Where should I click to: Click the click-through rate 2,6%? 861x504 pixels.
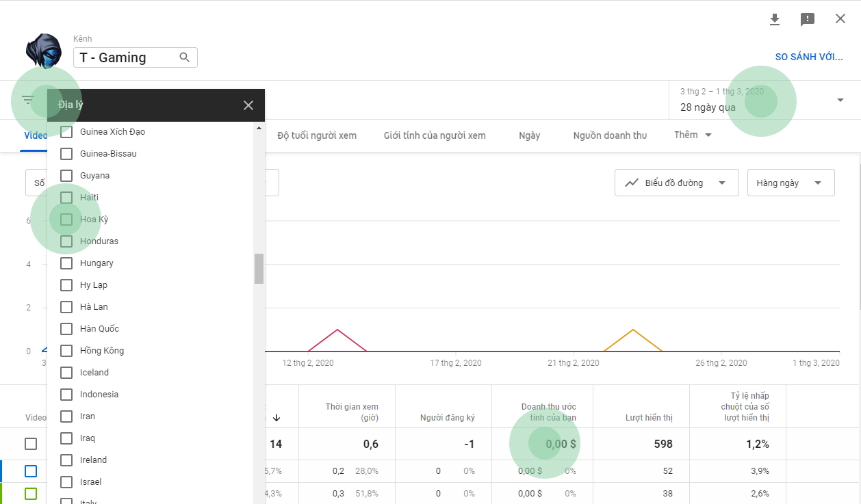point(760,493)
